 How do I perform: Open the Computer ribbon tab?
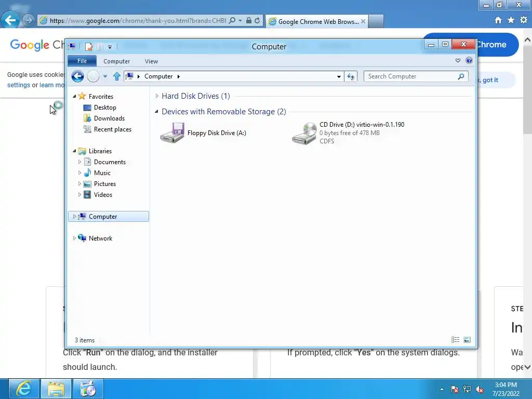pos(117,61)
